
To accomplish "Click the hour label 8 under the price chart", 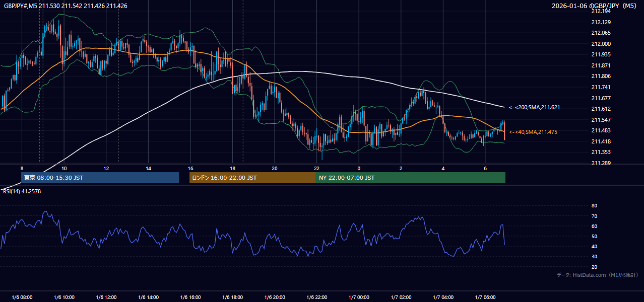I will pyautogui.click(x=22, y=168).
